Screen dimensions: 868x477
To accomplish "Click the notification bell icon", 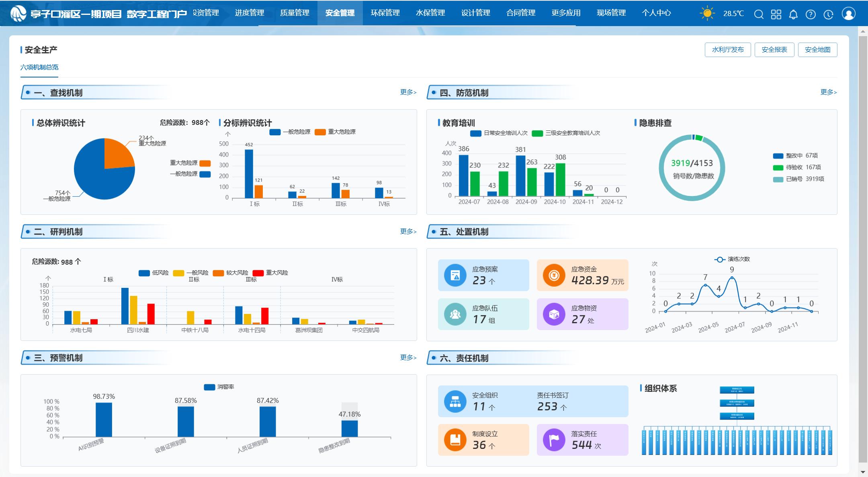I will tap(793, 14).
